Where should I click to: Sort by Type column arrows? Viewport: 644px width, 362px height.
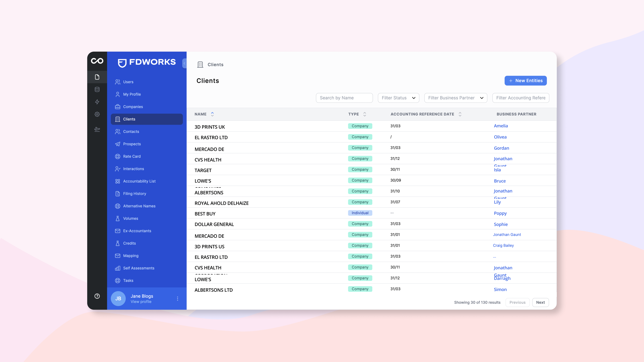point(364,114)
